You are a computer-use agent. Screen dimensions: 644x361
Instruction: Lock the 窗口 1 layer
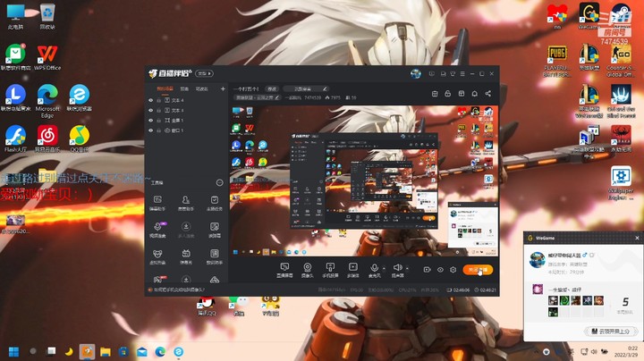click(x=158, y=130)
